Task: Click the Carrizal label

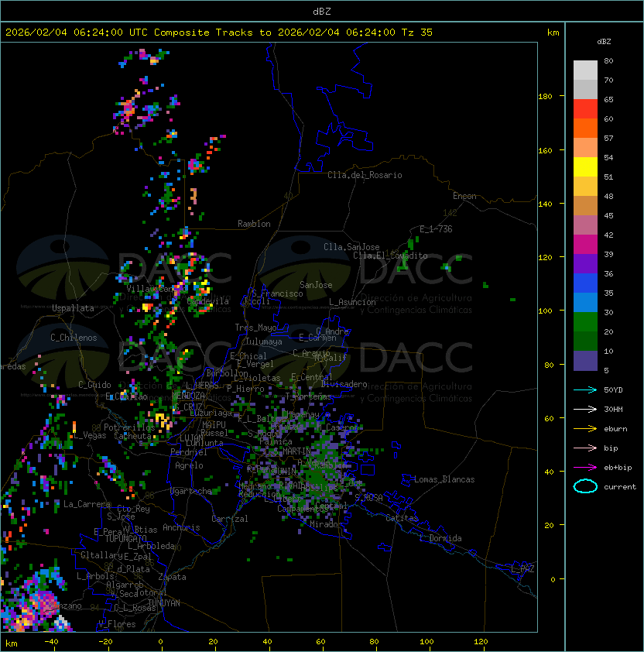Action: tap(230, 519)
